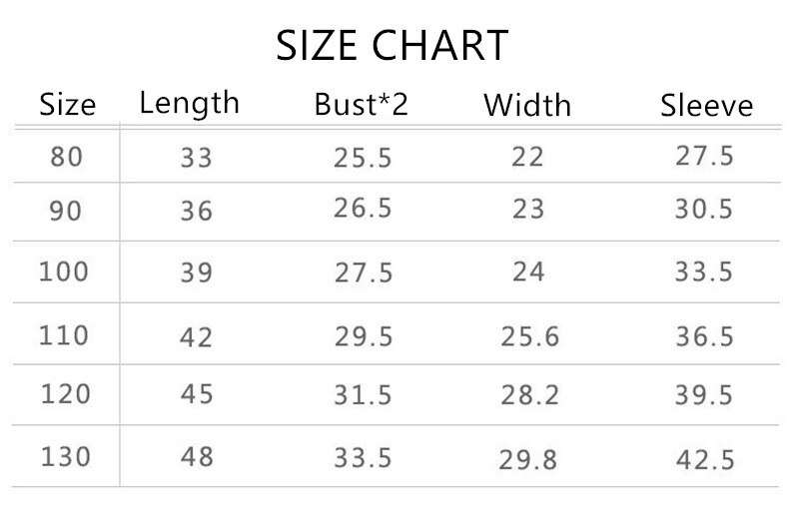
Task: Click the size 110 row label
Action: pyautogui.click(x=64, y=335)
